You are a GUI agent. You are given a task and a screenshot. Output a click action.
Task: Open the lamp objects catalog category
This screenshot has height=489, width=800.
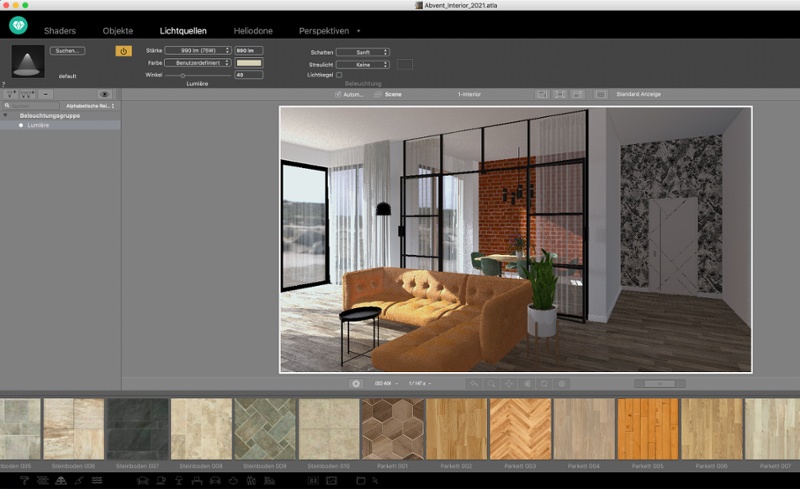tap(179, 480)
